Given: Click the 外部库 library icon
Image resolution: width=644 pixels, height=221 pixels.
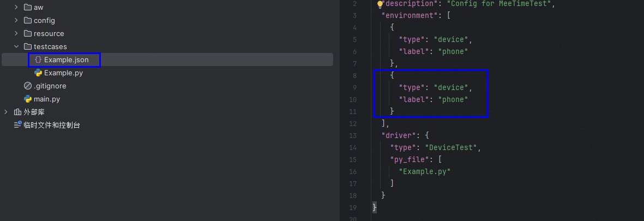Looking at the screenshot, I should pos(17,112).
